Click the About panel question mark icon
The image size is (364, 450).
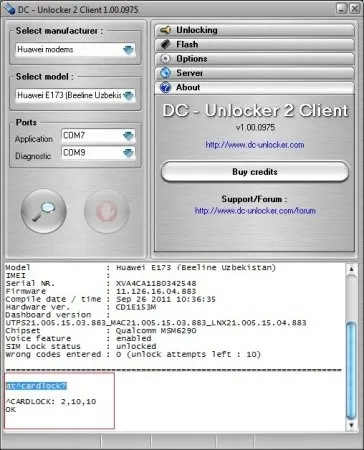click(165, 87)
